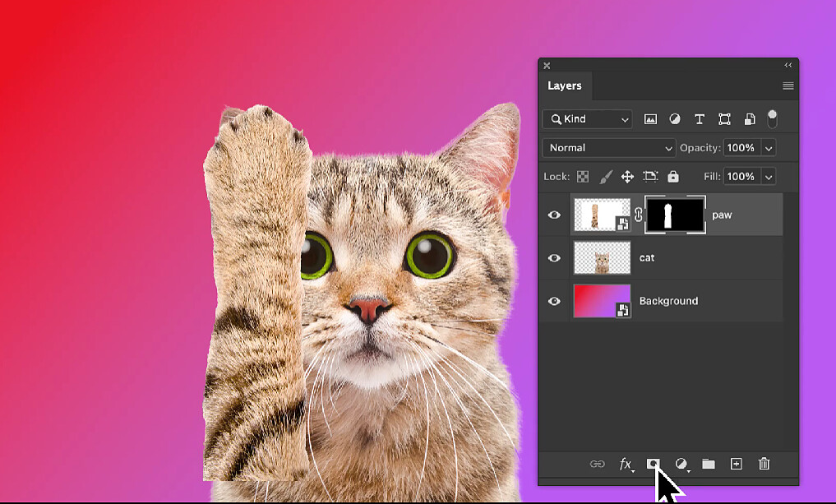The width and height of the screenshot is (836, 504).
Task: Click the pixel layer filter icon
Action: 650,119
